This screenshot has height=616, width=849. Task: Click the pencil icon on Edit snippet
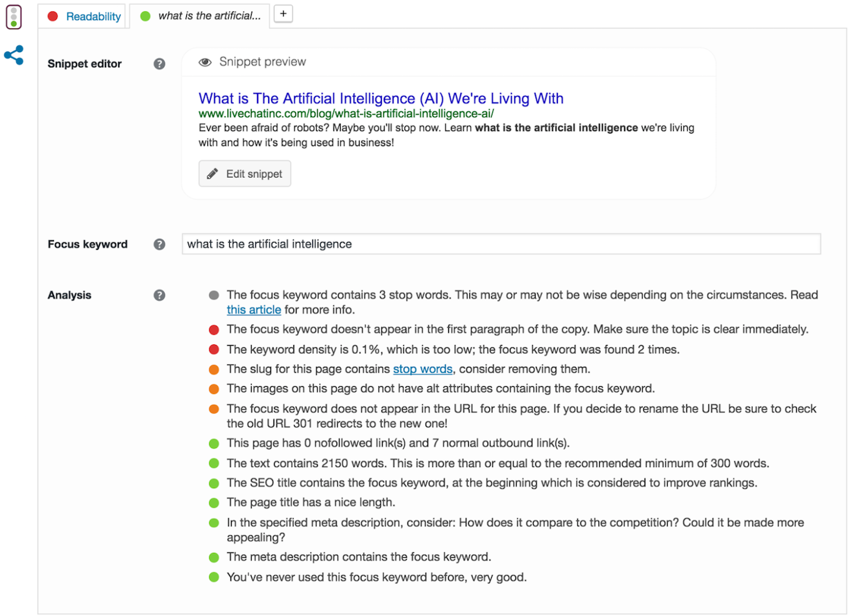212,174
